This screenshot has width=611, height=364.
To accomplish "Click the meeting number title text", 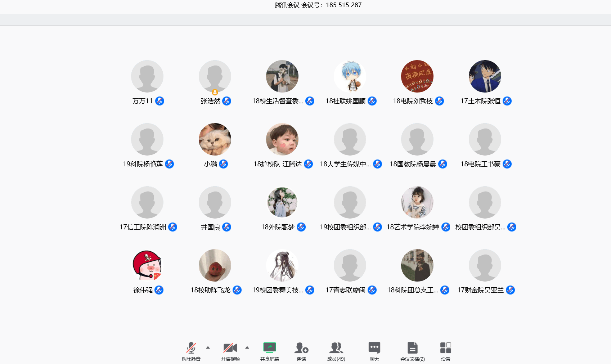I will [x=318, y=5].
